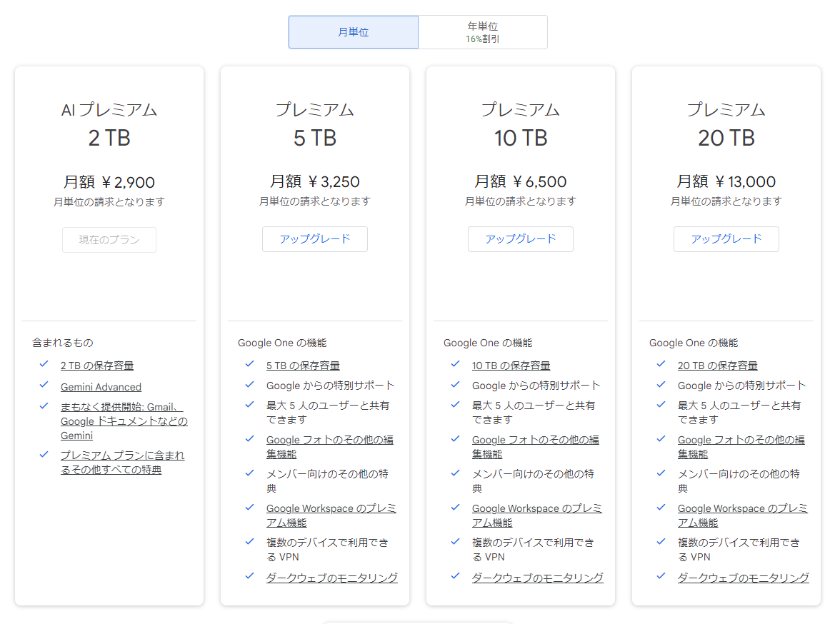Screen dimensions: 840x624
Task: Click the 月額 ¥13,000 price text
Action: (x=726, y=181)
